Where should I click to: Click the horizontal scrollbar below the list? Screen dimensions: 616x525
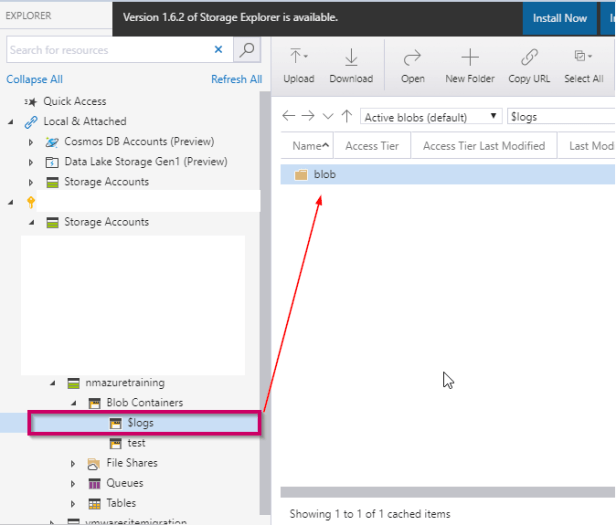coord(447,492)
